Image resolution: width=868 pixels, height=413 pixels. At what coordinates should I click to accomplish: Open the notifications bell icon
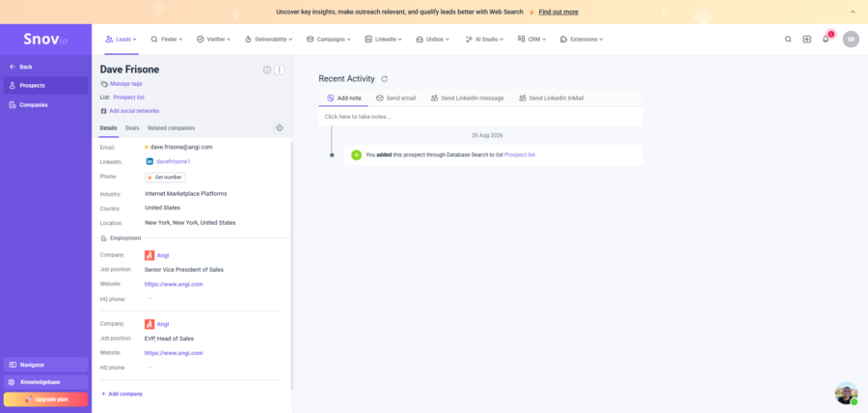pyautogui.click(x=826, y=40)
